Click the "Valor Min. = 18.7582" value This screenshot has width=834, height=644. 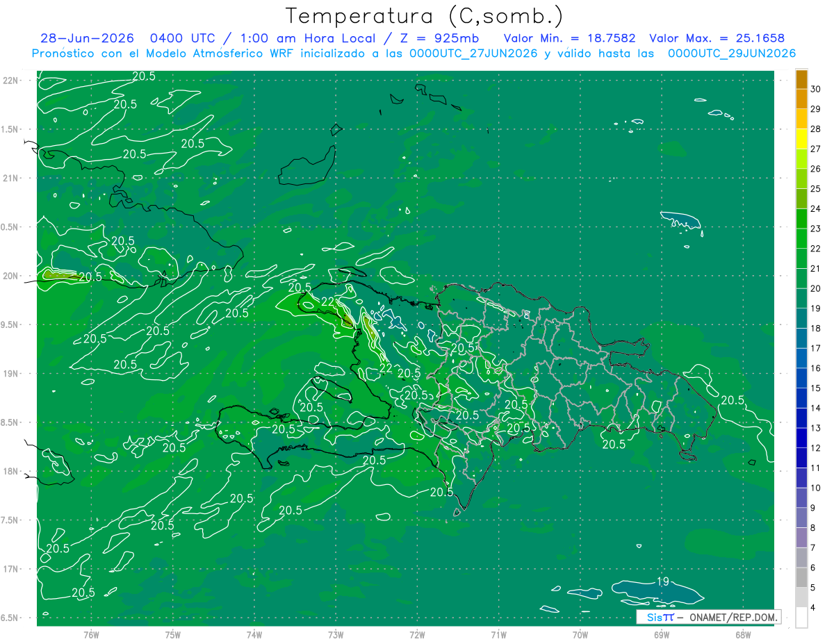(x=569, y=38)
